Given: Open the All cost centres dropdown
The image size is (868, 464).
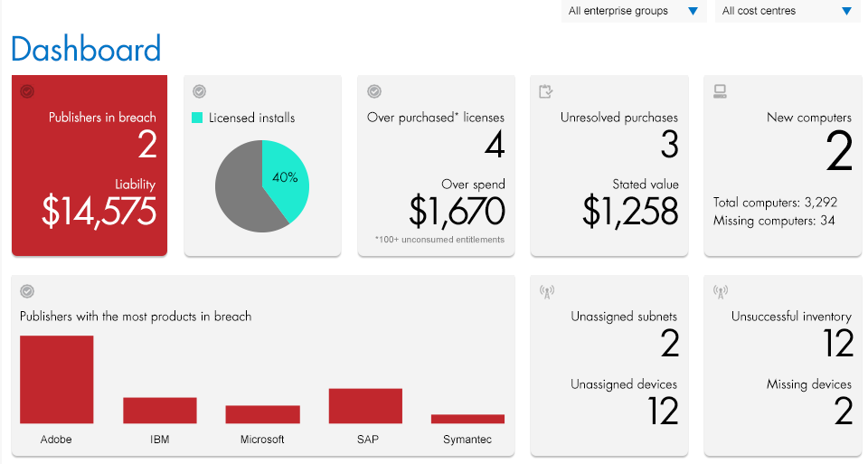Looking at the screenshot, I should tap(787, 11).
